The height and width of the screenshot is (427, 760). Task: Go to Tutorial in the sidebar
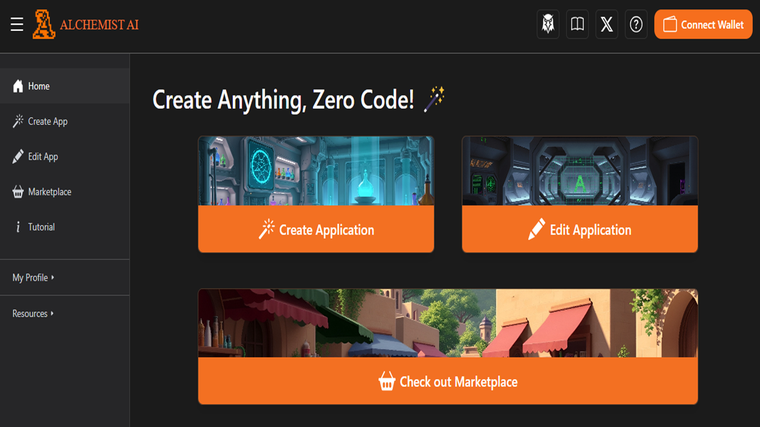(x=42, y=227)
